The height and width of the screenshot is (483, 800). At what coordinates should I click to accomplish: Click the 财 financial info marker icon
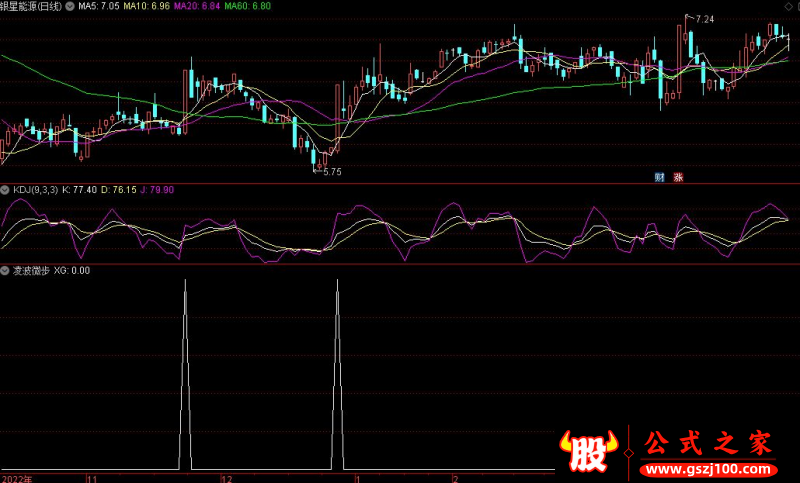[660, 177]
